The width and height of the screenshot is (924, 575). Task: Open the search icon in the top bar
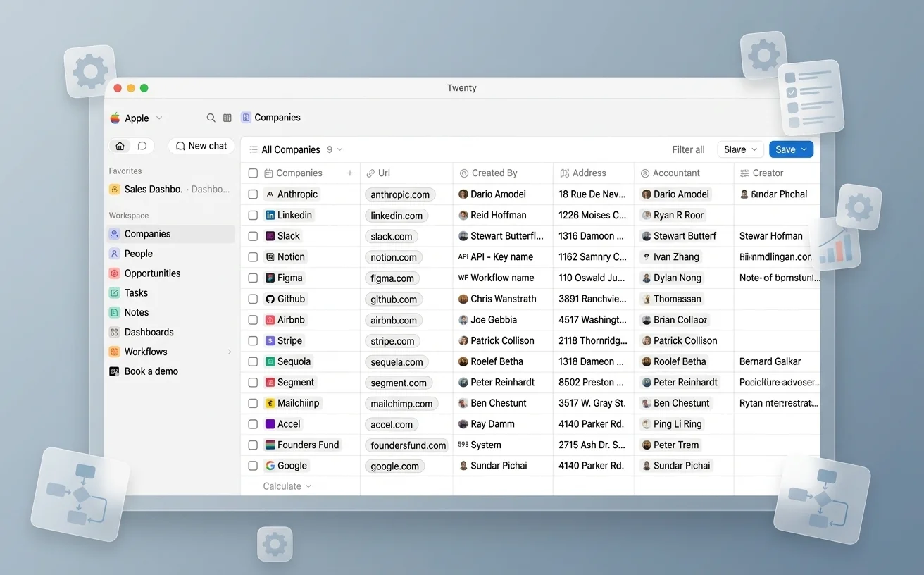pos(211,118)
